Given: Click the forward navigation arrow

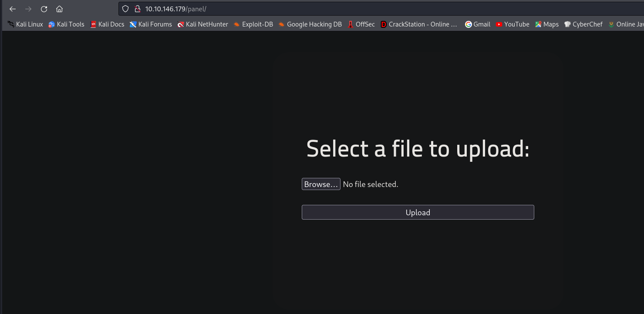Looking at the screenshot, I should pos(28,9).
